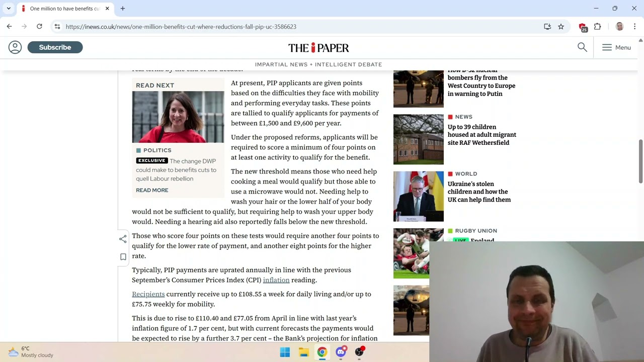Viewport: 644px width, 362px height.
Task: View site information icon in address bar
Action: click(x=57, y=27)
